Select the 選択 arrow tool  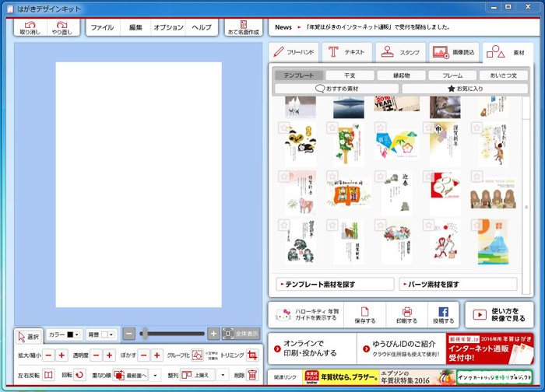click(29, 337)
